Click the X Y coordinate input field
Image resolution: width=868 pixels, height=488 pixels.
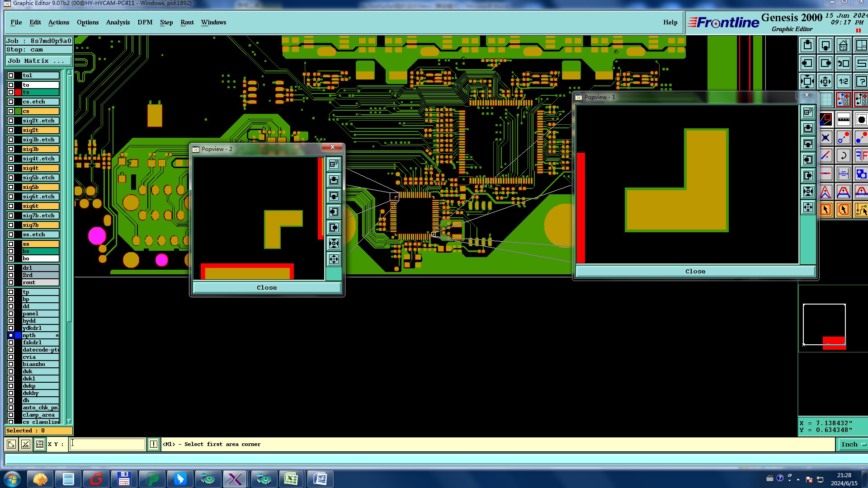pos(108,444)
